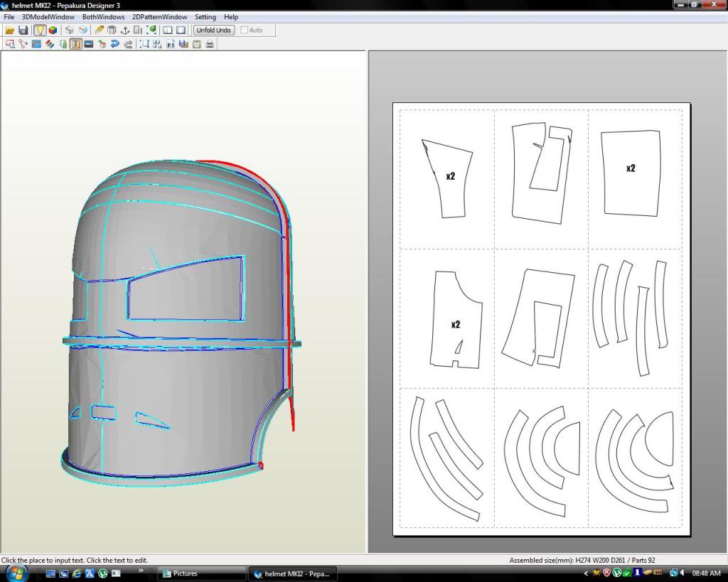This screenshot has width=728, height=582.
Task: Click the colored cube materials icon
Action: (53, 30)
